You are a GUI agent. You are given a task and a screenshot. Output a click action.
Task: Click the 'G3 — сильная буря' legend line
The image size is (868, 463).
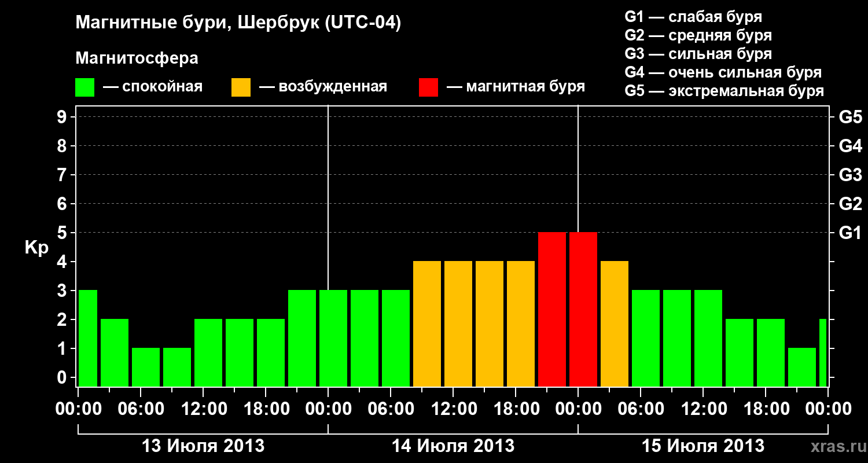[x=698, y=54]
